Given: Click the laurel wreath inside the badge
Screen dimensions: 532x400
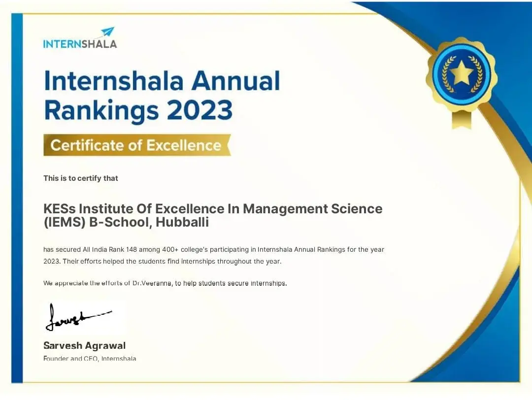Looking at the screenshot, I should pyautogui.click(x=462, y=75).
